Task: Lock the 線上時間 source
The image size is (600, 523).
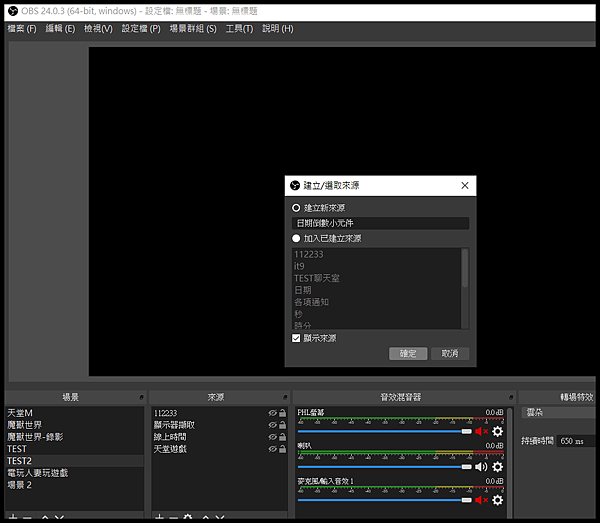Action: (x=282, y=437)
